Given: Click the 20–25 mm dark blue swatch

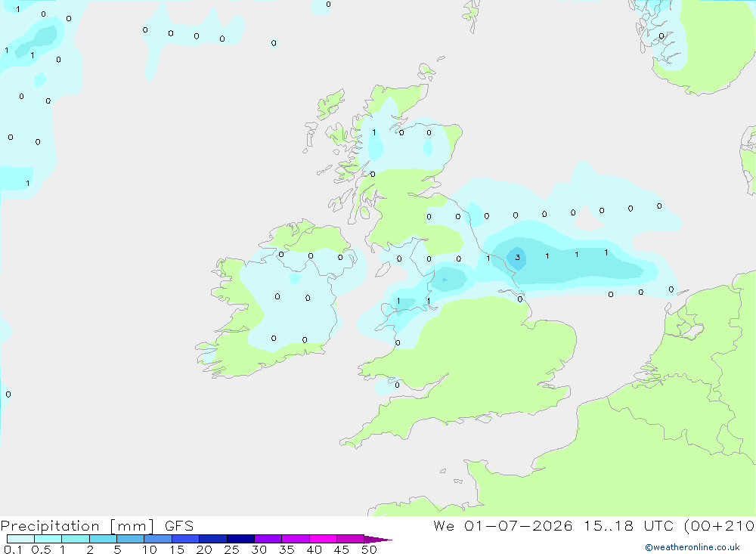Looking at the screenshot, I should pos(213,539).
